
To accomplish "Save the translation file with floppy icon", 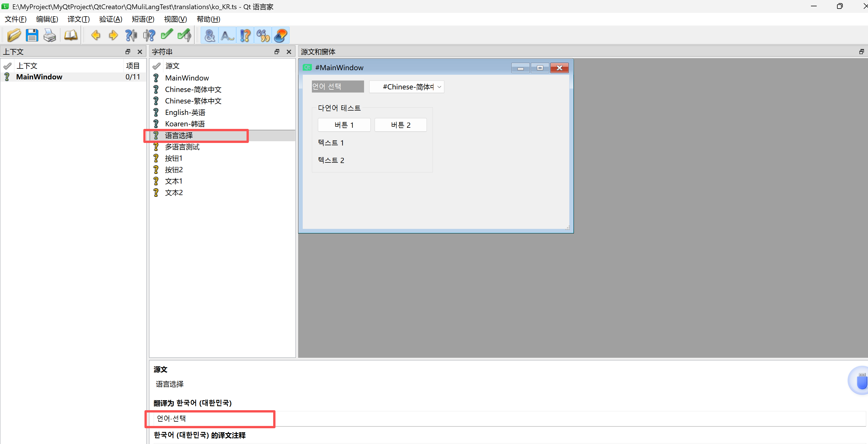I will coord(32,35).
